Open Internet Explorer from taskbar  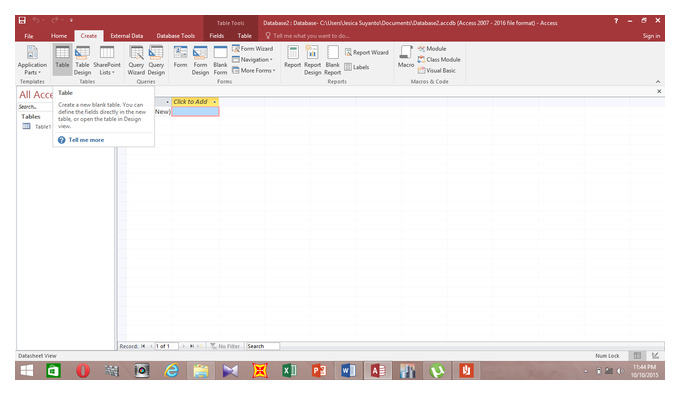coord(172,371)
